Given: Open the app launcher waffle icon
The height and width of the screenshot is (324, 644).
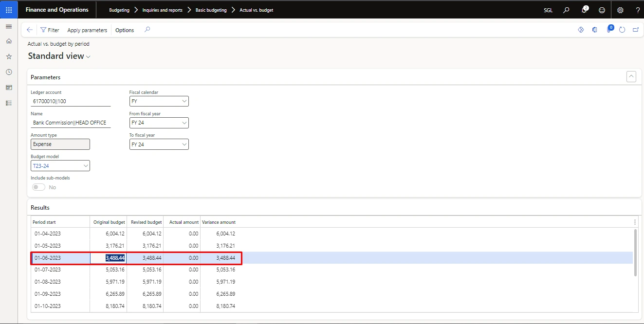Looking at the screenshot, I should 9,10.
